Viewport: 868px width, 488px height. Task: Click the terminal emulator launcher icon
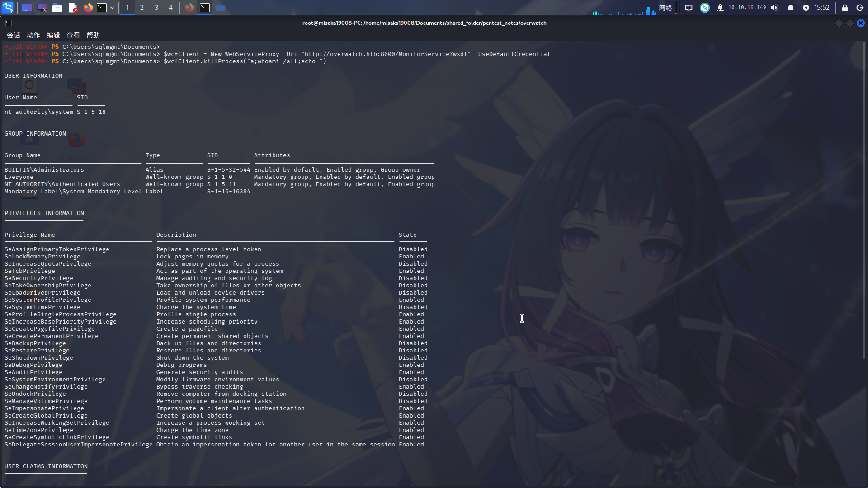(x=102, y=8)
